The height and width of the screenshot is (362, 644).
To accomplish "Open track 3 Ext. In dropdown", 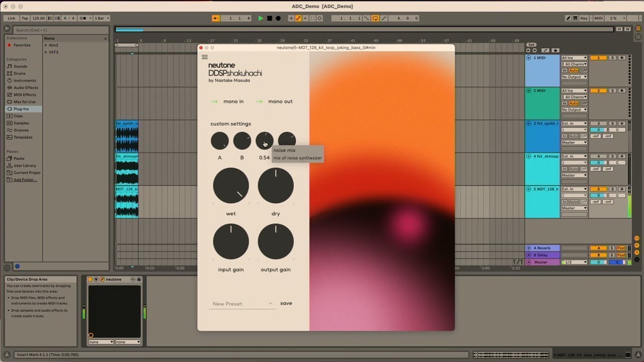I will coord(575,123).
